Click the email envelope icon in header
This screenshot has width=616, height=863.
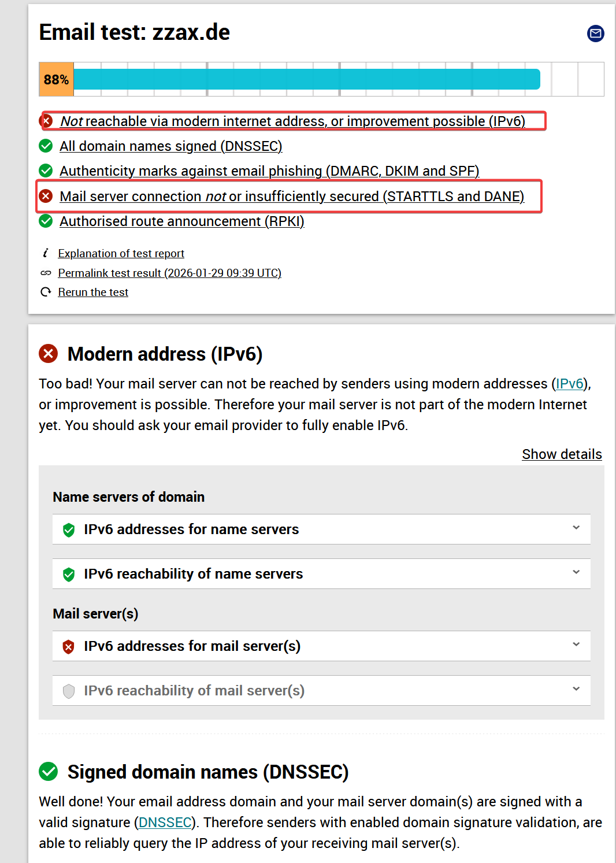595,34
